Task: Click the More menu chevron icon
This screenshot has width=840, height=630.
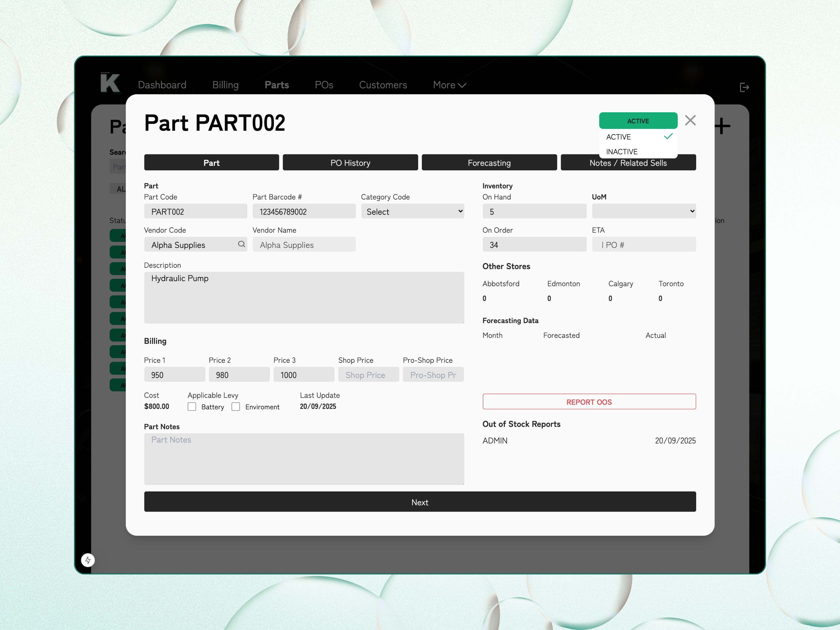Action: [462, 85]
